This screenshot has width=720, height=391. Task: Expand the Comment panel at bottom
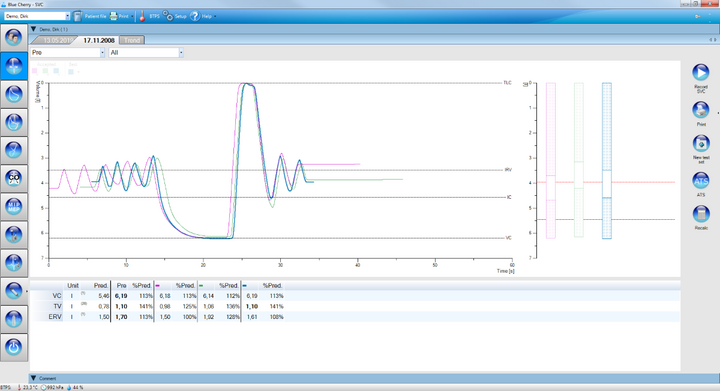[x=34, y=378]
